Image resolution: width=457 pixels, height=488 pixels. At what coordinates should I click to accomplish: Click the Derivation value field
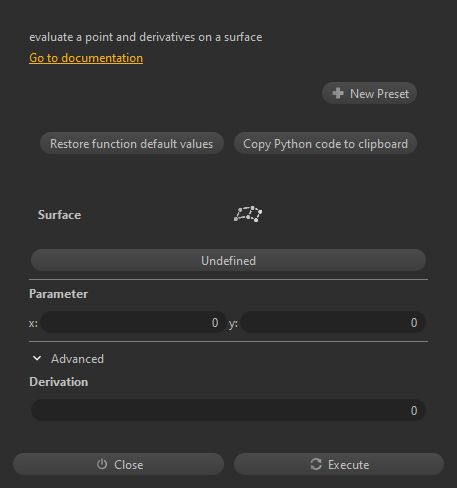pos(228,410)
